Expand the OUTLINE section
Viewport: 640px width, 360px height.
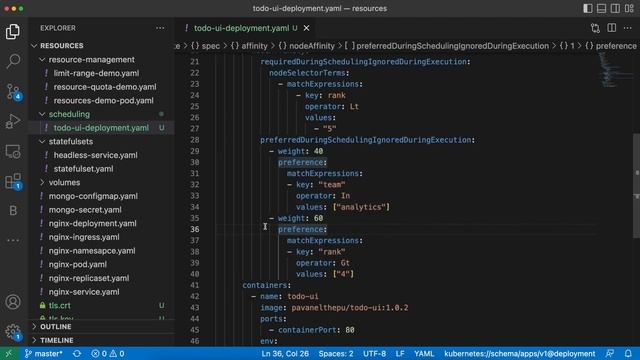102,327
